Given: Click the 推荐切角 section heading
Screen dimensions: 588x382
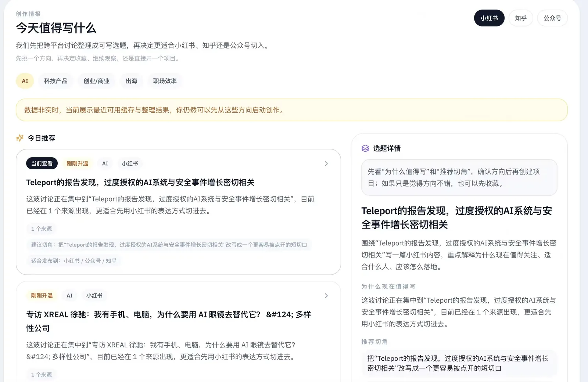Looking at the screenshot, I should click(x=374, y=342).
